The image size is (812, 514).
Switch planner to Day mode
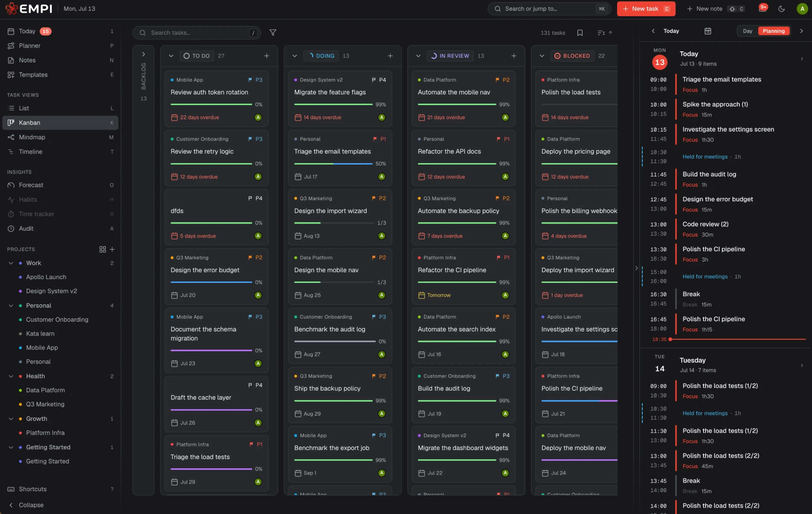747,31
